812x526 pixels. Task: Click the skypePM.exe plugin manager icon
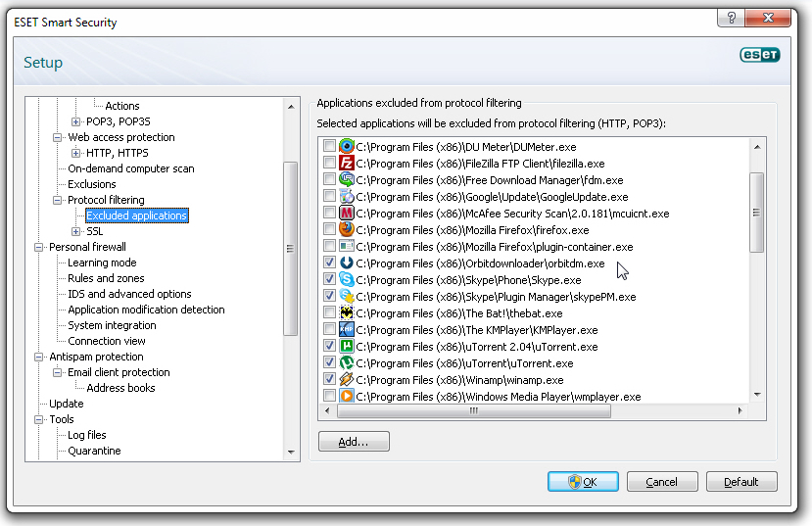(347, 296)
